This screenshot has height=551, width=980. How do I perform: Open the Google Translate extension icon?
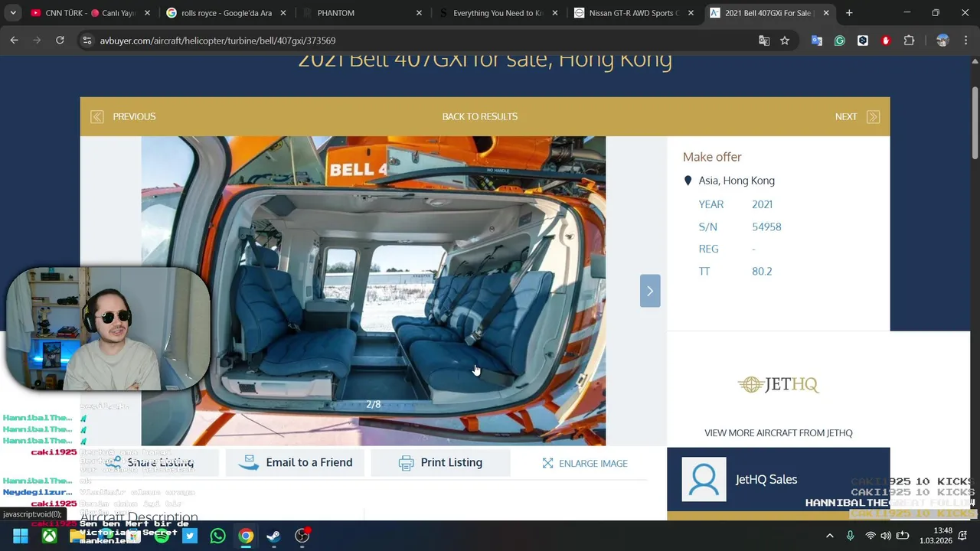pos(817,41)
